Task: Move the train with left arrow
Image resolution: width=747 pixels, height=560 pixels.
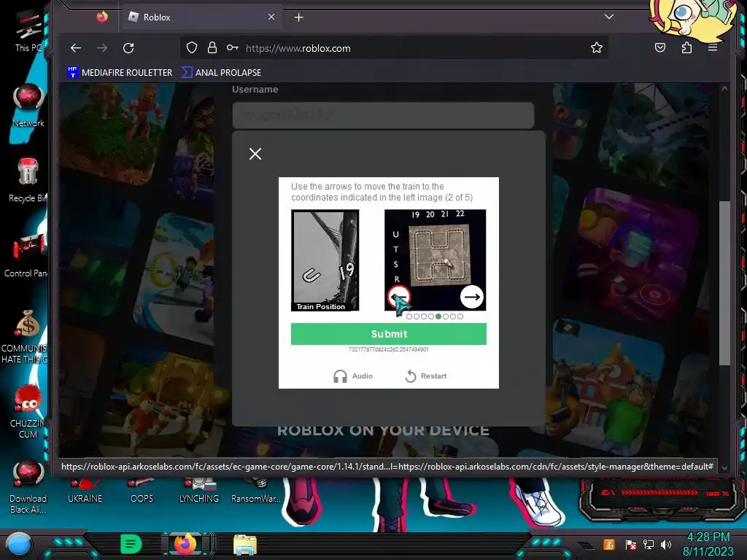Action: (399, 297)
